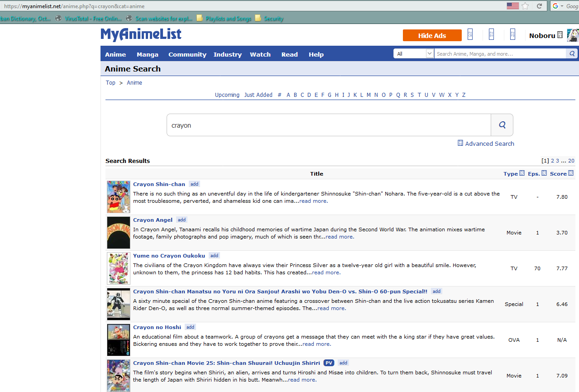Click the sort icon beside Score column
Screen dimensions: 579x392
(x=571, y=173)
